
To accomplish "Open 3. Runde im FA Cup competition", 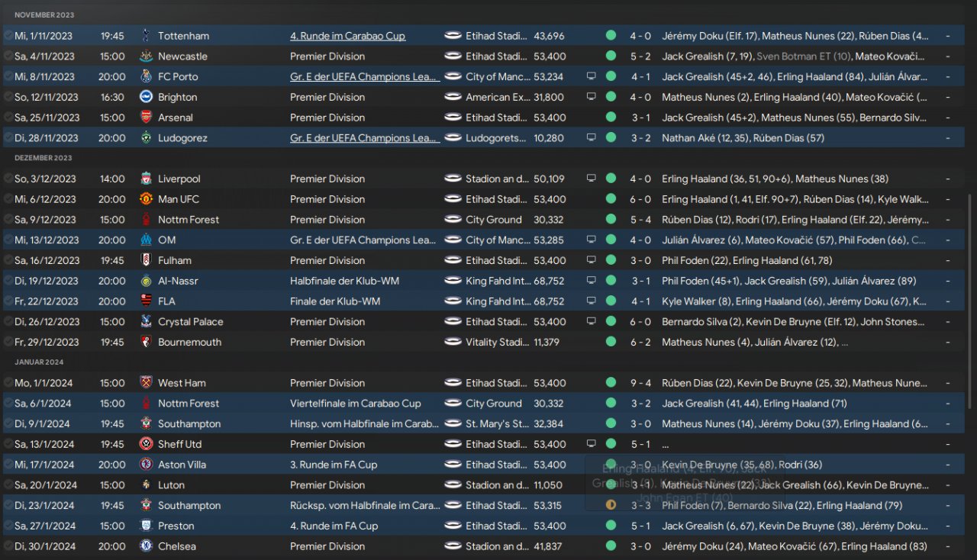I will click(x=334, y=465).
